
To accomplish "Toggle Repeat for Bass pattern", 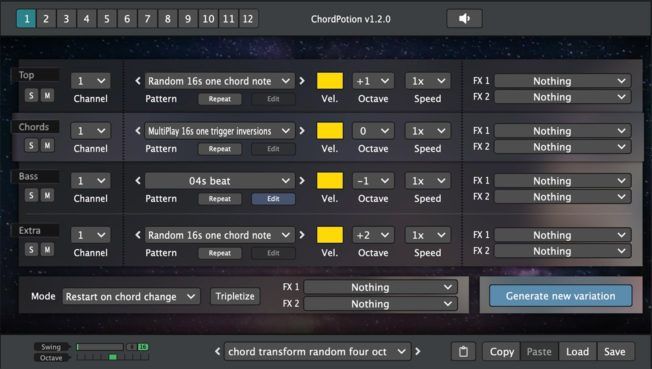I will [x=220, y=199].
